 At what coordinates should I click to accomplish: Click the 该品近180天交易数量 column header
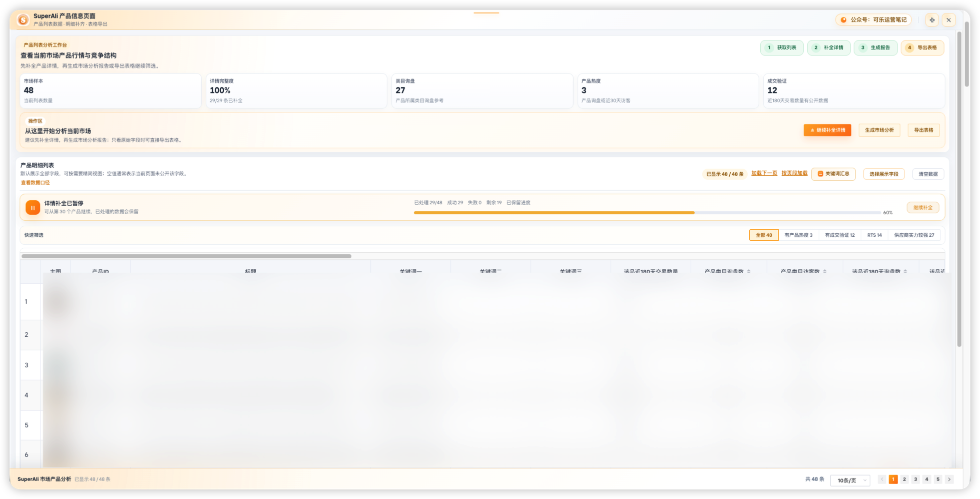pyautogui.click(x=651, y=271)
